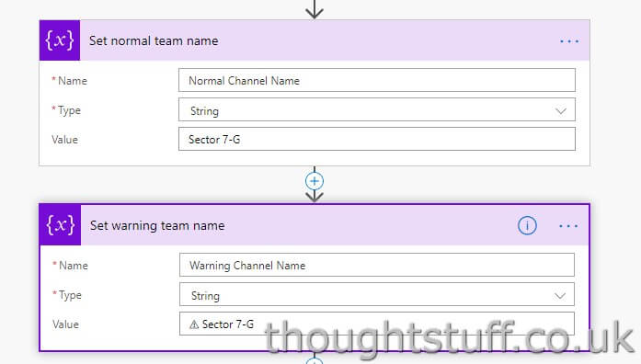
Task: Click variable icon of Set warning team name
Action: tap(61, 225)
